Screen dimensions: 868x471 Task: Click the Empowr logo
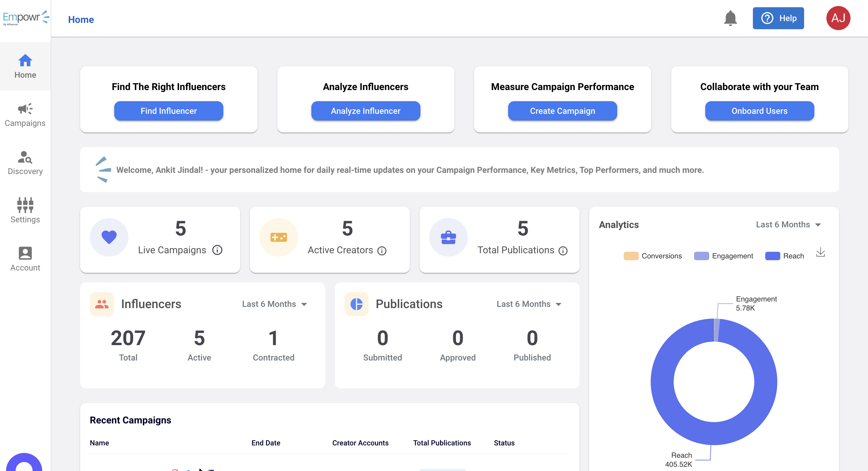click(x=26, y=18)
